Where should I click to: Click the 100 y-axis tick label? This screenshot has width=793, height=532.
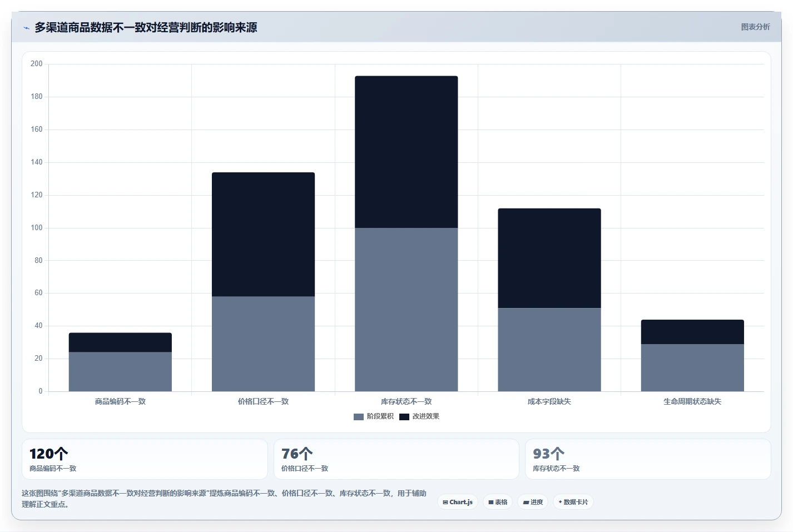pyautogui.click(x=37, y=228)
